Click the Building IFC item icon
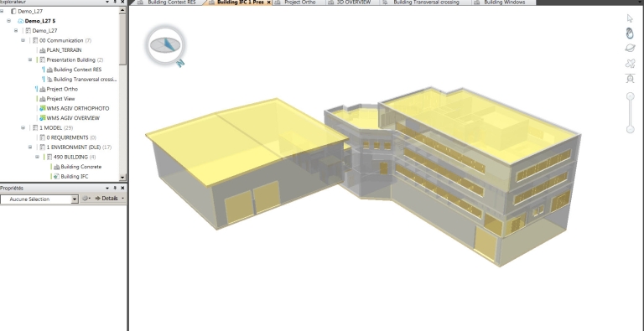The height and width of the screenshot is (331, 644). pyautogui.click(x=56, y=177)
